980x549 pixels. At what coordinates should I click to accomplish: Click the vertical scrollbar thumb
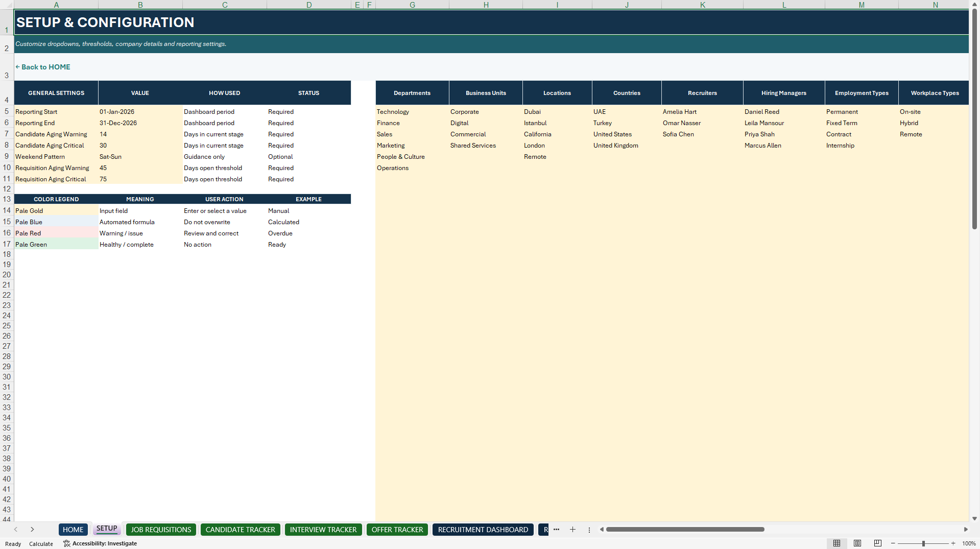[974, 119]
